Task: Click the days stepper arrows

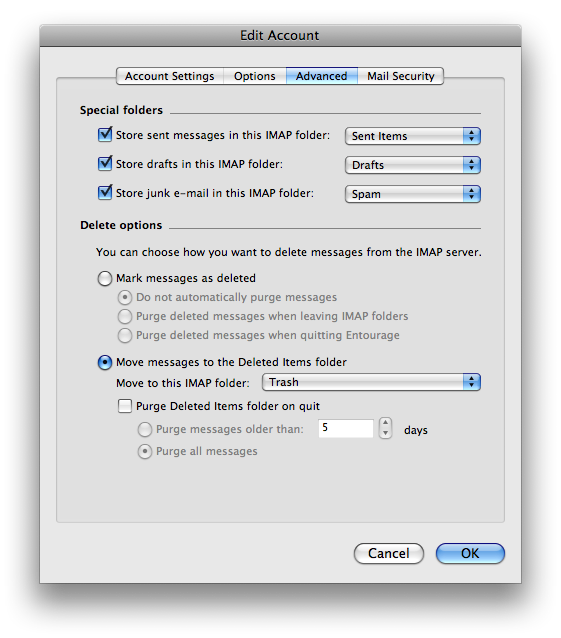Action: pyautogui.click(x=385, y=428)
